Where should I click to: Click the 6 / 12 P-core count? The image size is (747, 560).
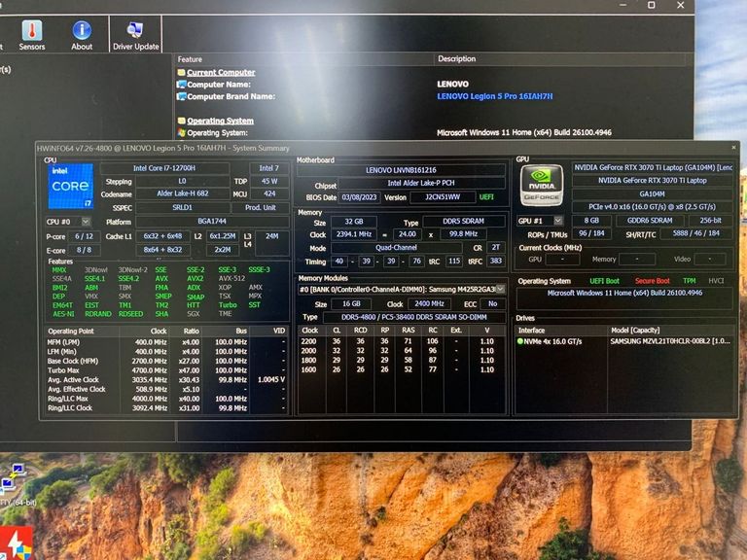(x=84, y=236)
